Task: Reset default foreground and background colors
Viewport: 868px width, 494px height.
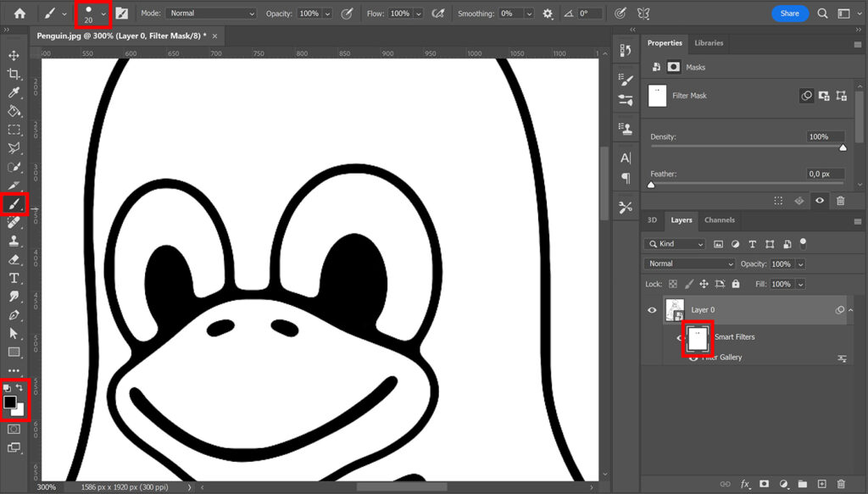Action: 7,388
